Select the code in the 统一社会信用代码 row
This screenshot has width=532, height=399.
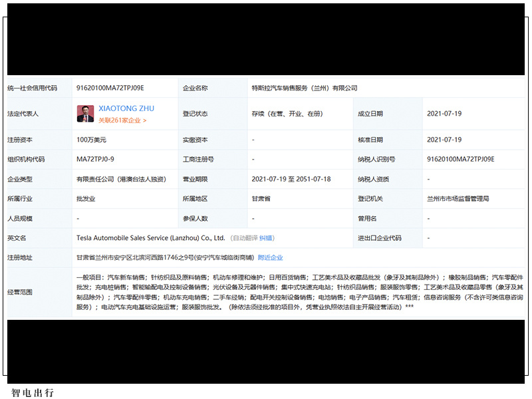[x=110, y=88]
